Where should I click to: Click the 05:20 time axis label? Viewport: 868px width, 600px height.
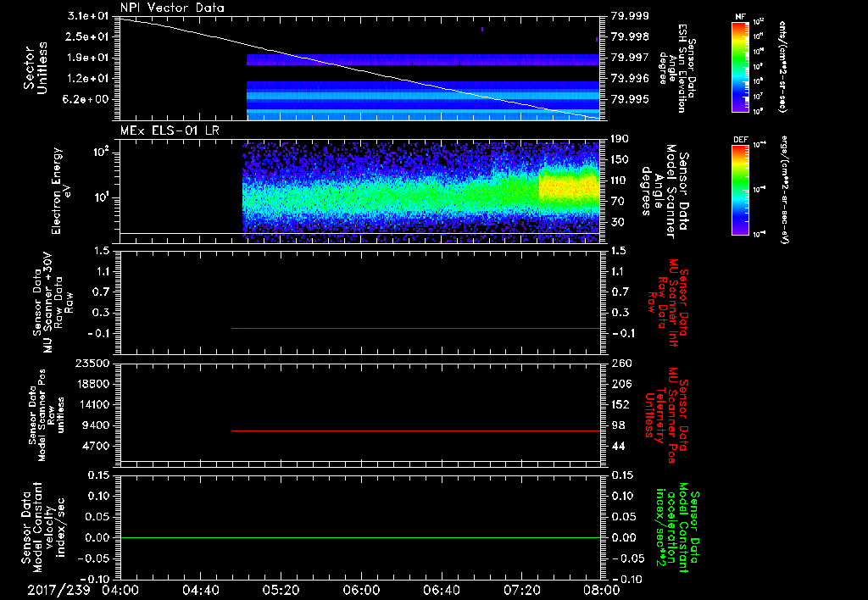[281, 590]
